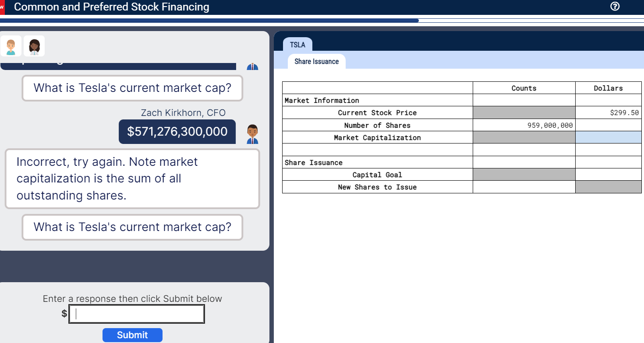The width and height of the screenshot is (644, 343).
Task: Click Zach Kirkhorn's avatar beside the $571,276,300,000 answer
Action: tap(252, 134)
